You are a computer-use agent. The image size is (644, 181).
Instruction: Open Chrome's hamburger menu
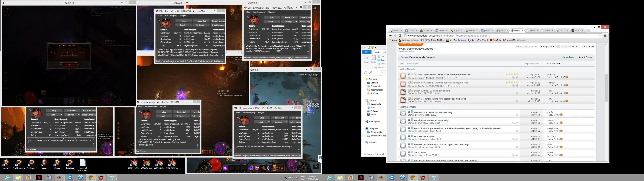(605, 36)
